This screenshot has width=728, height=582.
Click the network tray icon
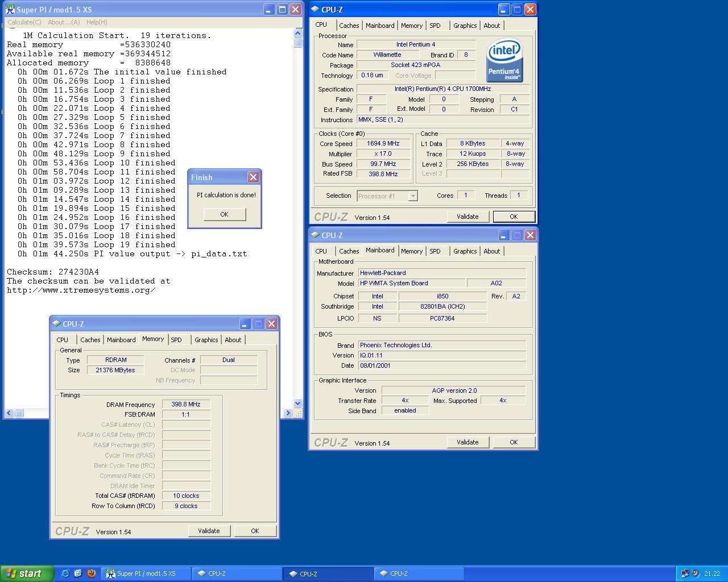pos(685,573)
